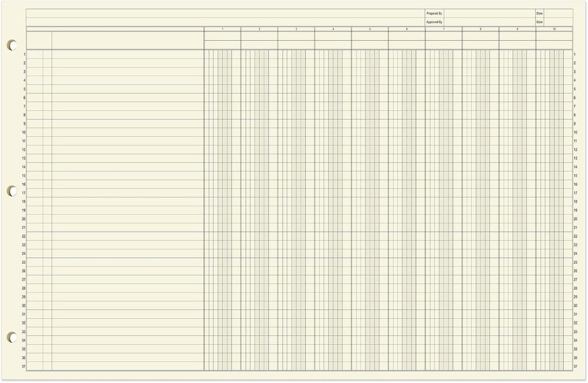
Task: Click row number 37 on left margin
Action: point(24,366)
